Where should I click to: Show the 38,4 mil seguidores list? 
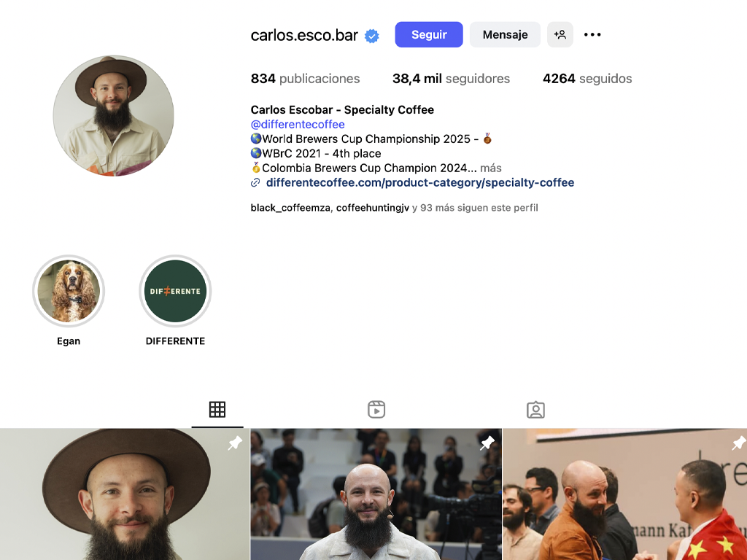[x=451, y=79]
